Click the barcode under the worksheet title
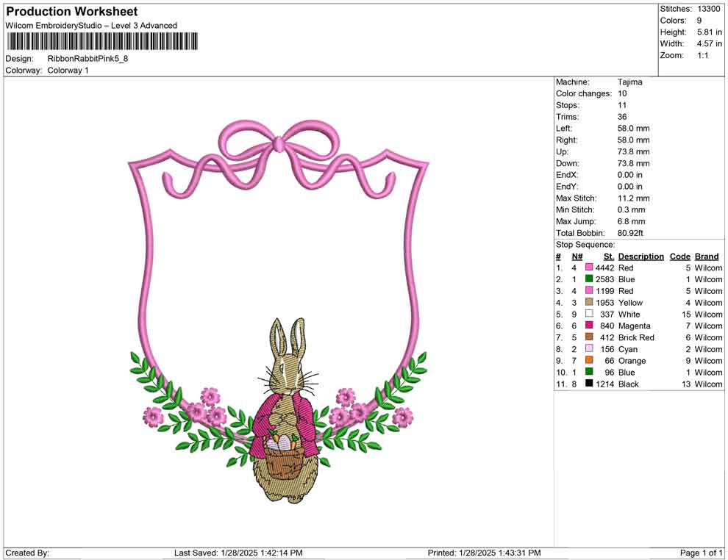The width and height of the screenshot is (728, 560). pyautogui.click(x=101, y=41)
